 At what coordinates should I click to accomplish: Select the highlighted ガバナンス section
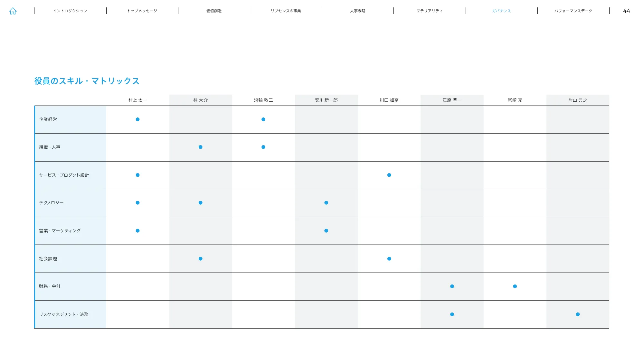pyautogui.click(x=501, y=11)
